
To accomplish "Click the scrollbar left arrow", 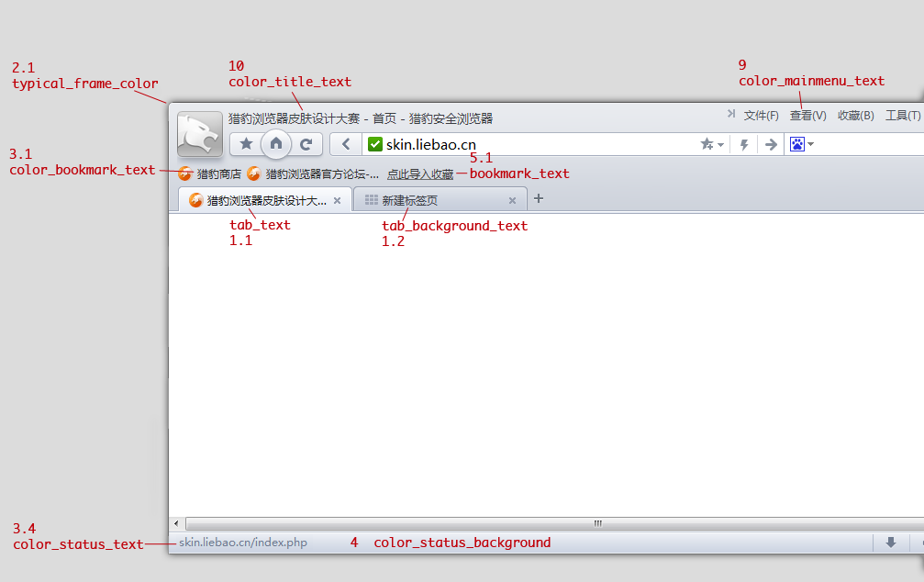I will [x=176, y=523].
